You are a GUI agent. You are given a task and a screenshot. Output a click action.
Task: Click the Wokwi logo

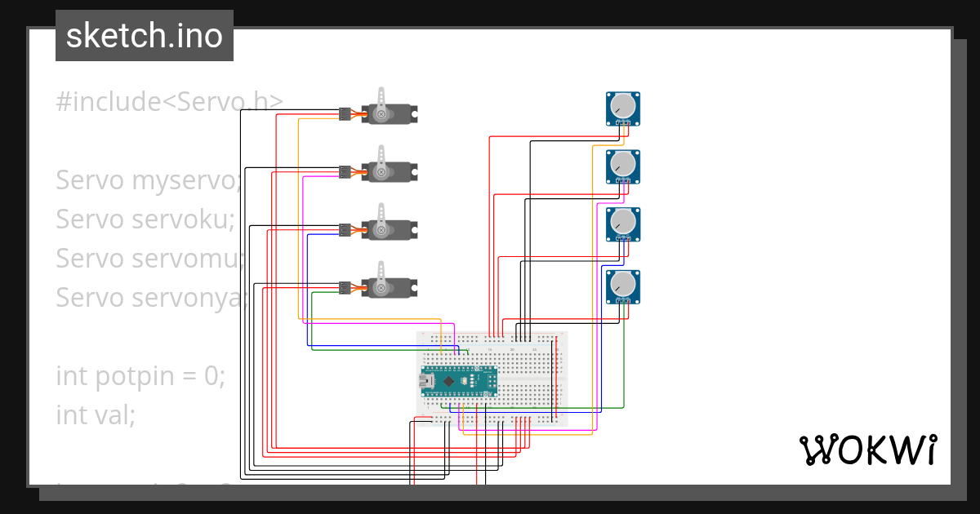[867, 450]
